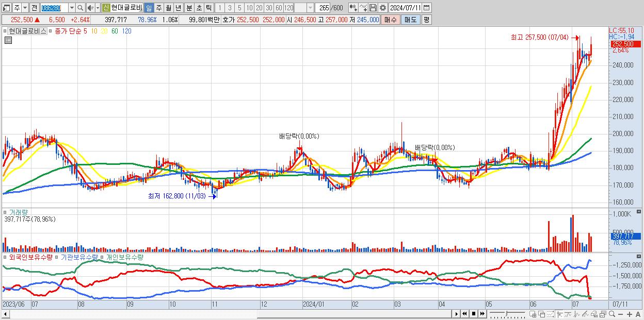
Task: Click the 현대글로비스 chart legend label
Action: click(x=27, y=31)
